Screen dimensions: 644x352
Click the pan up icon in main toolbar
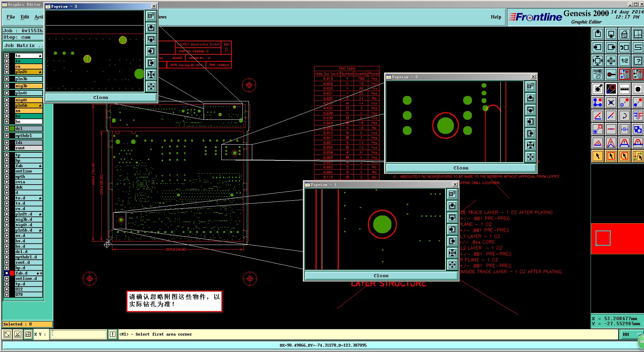pos(598,34)
